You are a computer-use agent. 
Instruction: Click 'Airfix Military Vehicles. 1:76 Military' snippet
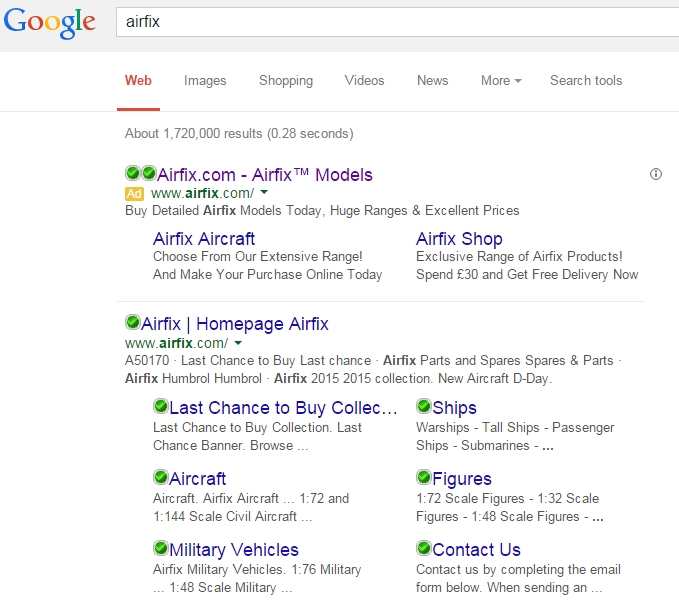click(x=257, y=569)
